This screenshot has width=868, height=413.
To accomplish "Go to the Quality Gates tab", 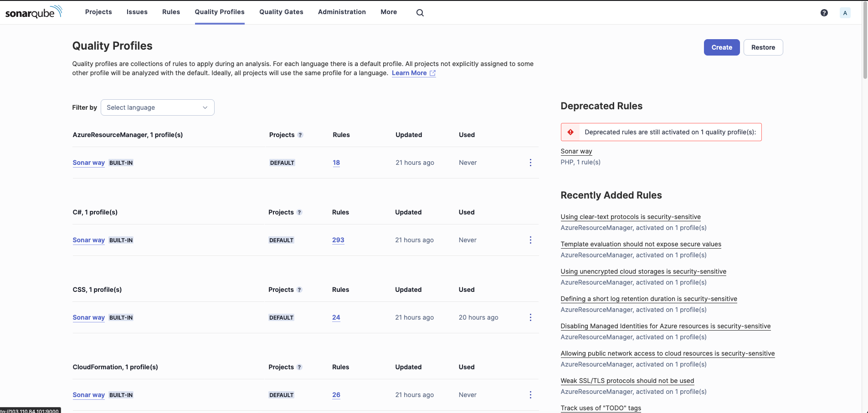I will tap(281, 12).
